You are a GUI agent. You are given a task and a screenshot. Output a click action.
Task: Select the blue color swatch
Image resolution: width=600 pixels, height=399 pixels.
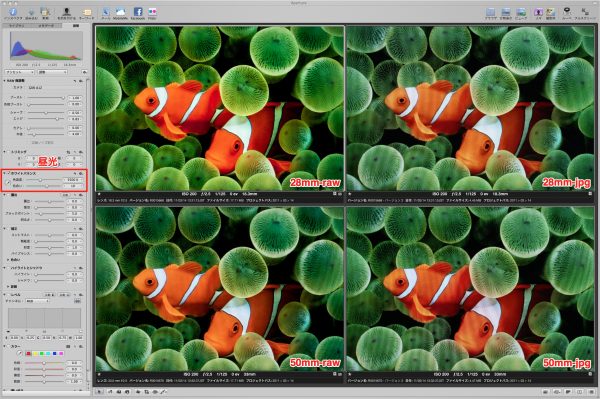(54, 353)
